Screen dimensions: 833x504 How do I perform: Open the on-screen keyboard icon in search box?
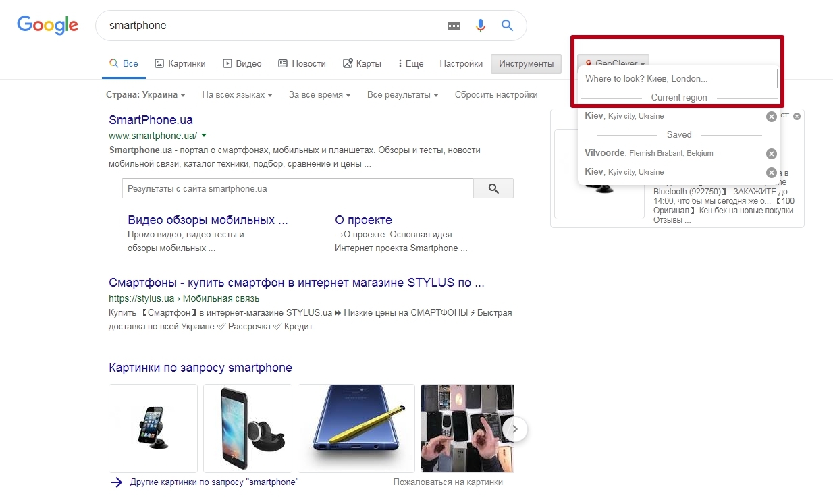454,26
